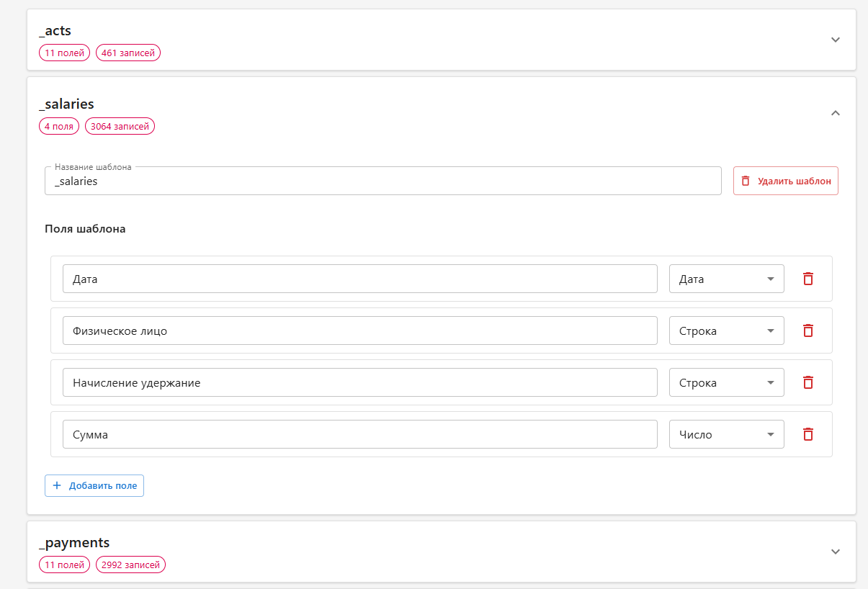Image resolution: width=868 pixels, height=589 pixels.
Task: Click the _payments template title
Action: pyautogui.click(x=74, y=542)
